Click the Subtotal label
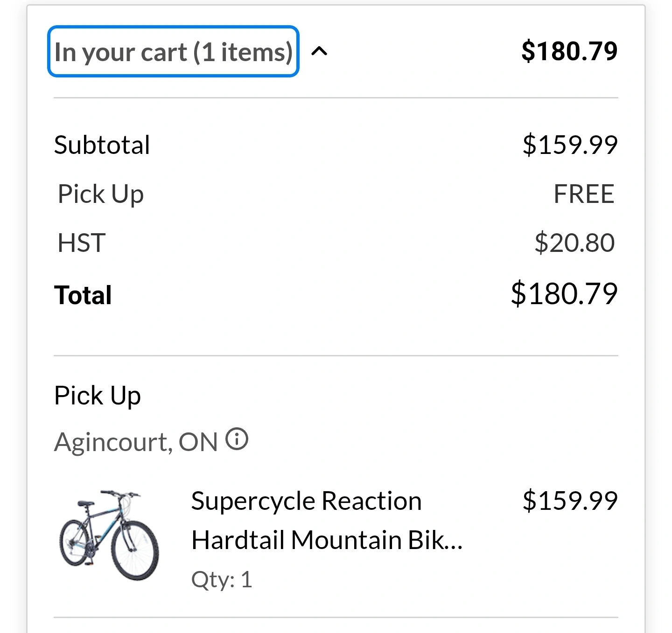Viewport: 672px width, 633px height. coord(102,145)
